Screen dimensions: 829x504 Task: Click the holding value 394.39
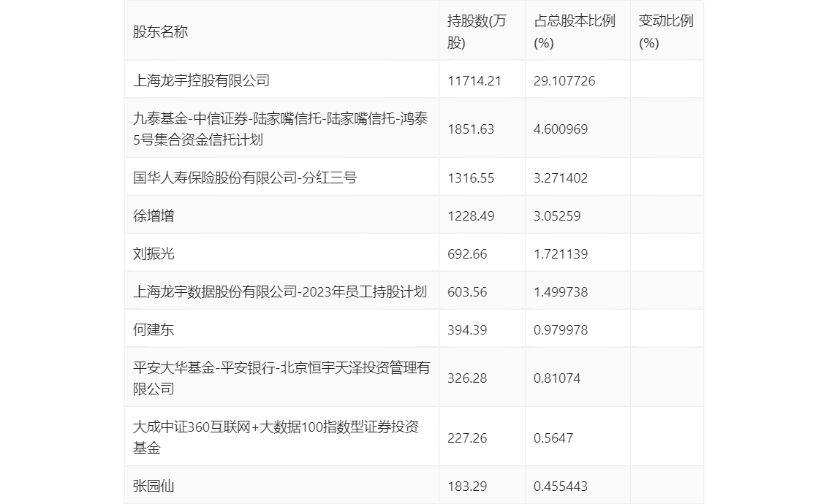click(x=467, y=330)
